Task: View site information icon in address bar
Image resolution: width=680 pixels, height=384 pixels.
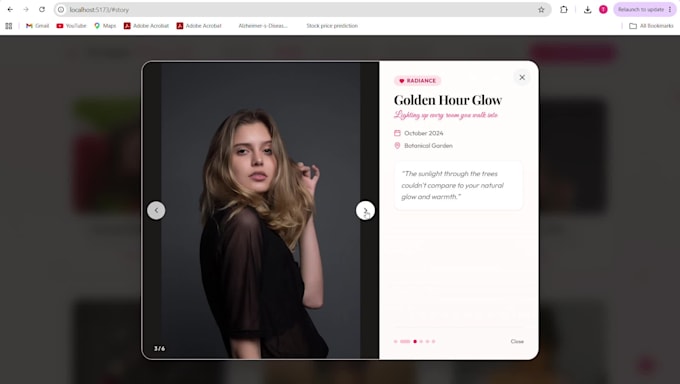Action: (x=61, y=10)
